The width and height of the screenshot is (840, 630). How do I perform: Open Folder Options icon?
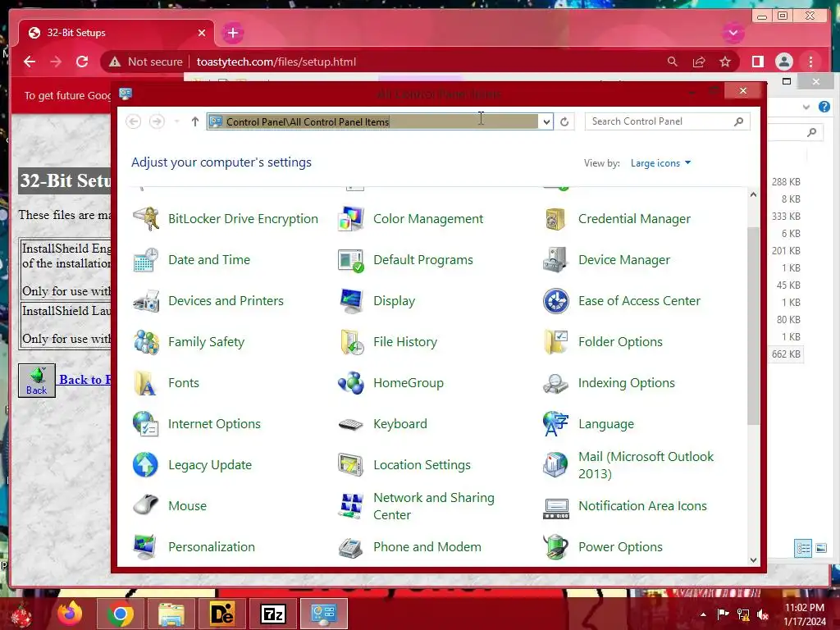tap(555, 342)
